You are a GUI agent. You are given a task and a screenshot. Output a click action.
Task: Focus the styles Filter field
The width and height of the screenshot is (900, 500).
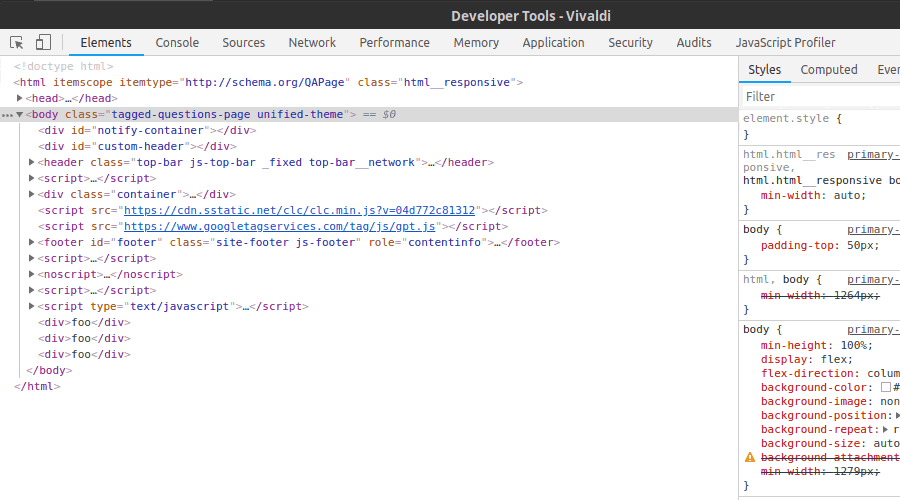click(821, 96)
